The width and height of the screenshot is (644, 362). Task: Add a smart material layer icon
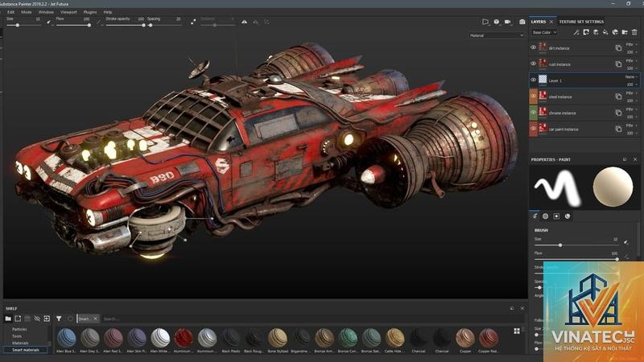pyautogui.click(x=615, y=32)
